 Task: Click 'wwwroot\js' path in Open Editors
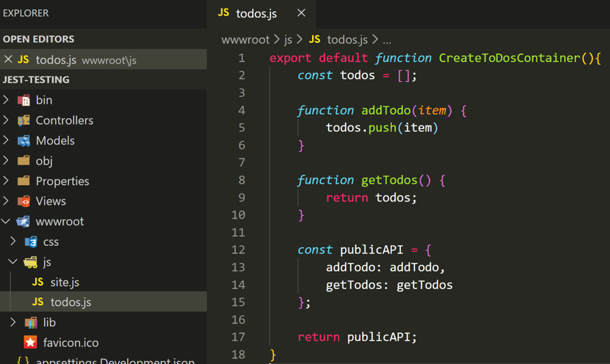[x=109, y=61]
